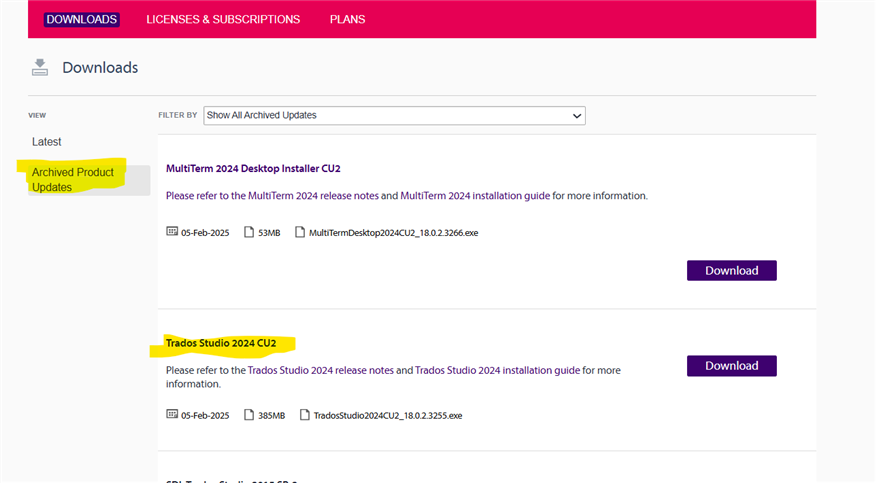Open Trados Studio 2024 release notes link
The height and width of the screenshot is (483, 876).
321,371
